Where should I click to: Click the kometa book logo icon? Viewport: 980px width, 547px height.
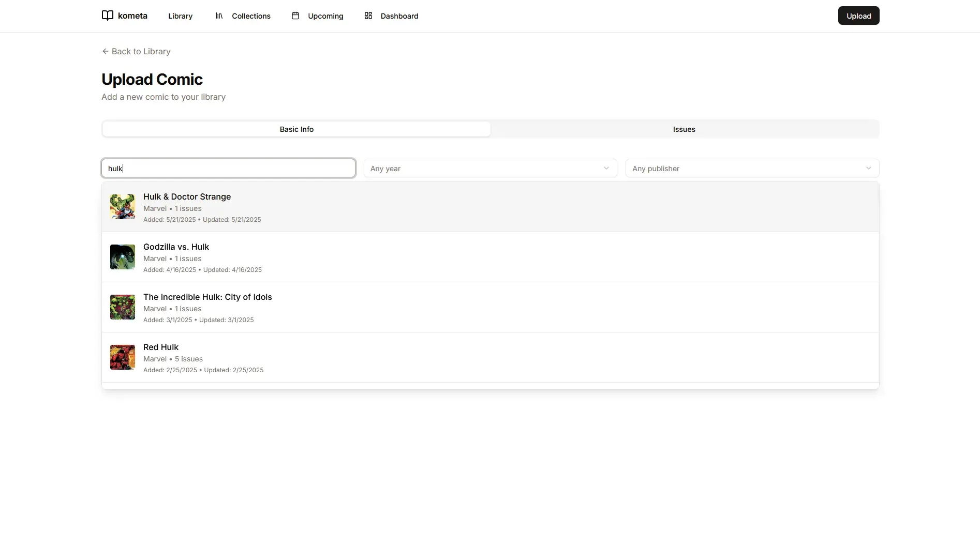click(108, 16)
